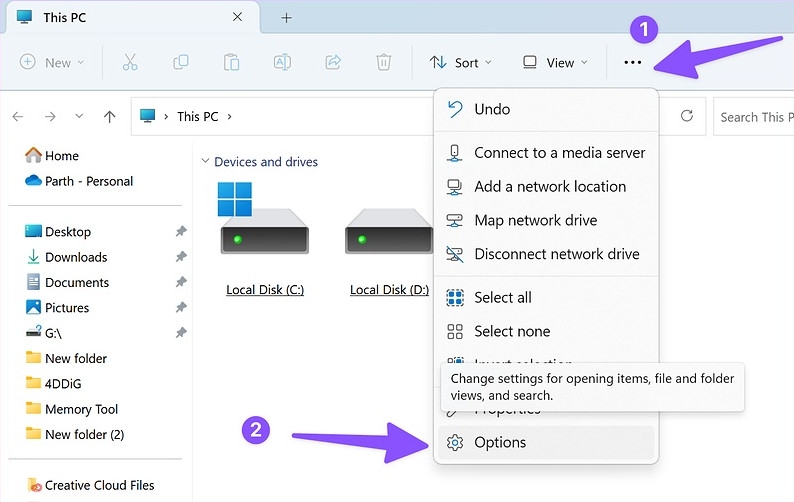
Task: Go up one level with up arrow
Action: tap(109, 117)
